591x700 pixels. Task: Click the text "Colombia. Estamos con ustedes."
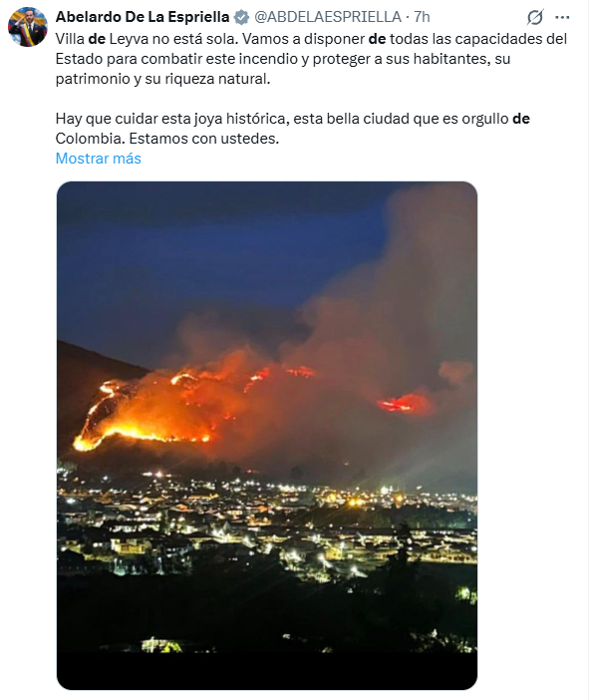click(167, 139)
